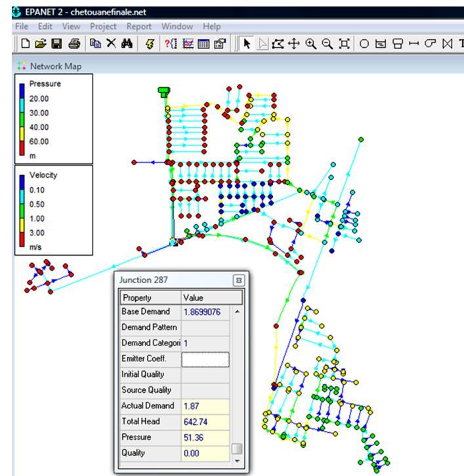Activate the Zoom Out magnifier tool

327,44
